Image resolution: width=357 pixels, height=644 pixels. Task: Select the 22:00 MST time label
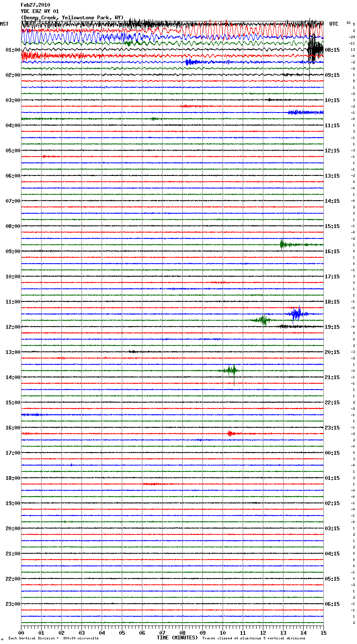pyautogui.click(x=13, y=579)
